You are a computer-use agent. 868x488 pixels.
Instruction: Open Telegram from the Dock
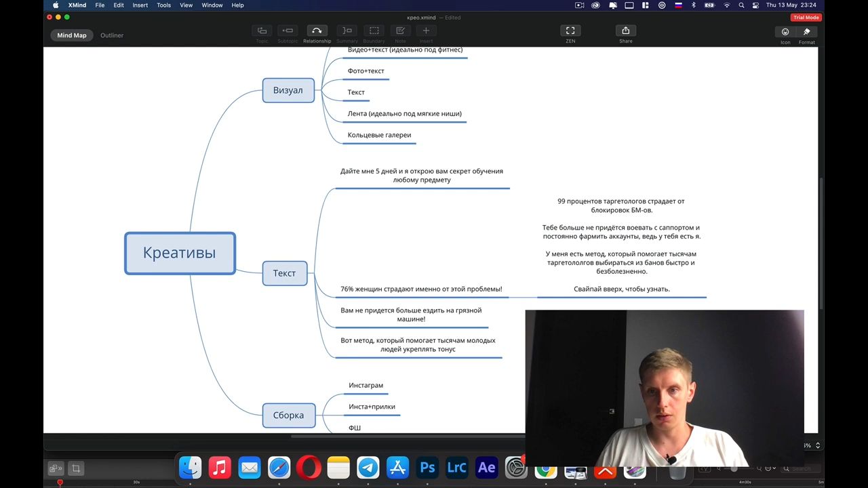point(368,468)
